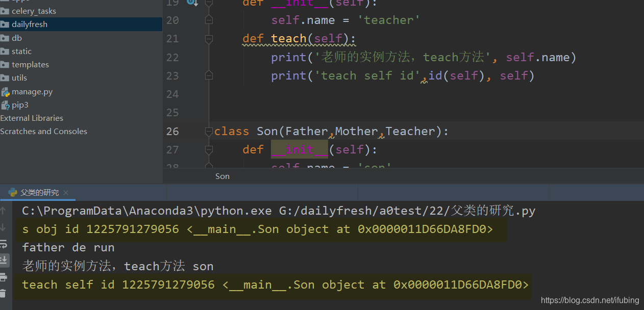Click Mother in Son's base classes

coord(356,131)
